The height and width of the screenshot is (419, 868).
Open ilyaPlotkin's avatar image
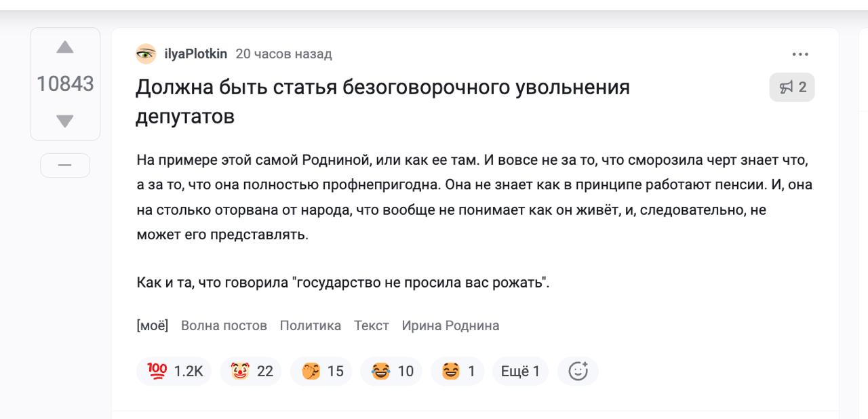(x=146, y=54)
